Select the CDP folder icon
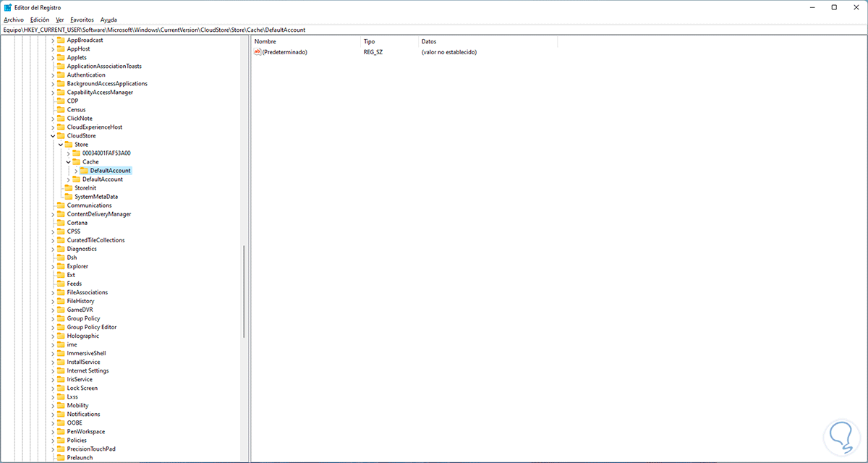This screenshot has width=868, height=463. tap(61, 101)
